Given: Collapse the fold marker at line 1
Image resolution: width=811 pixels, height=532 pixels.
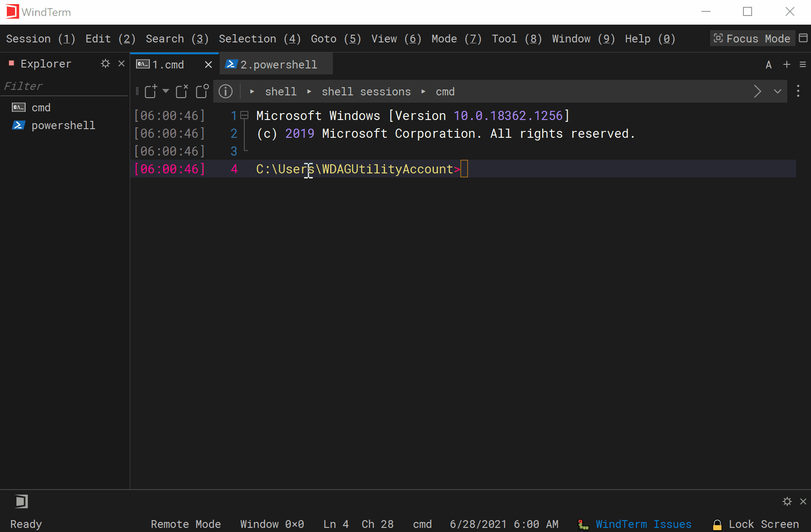Looking at the screenshot, I should 244,115.
